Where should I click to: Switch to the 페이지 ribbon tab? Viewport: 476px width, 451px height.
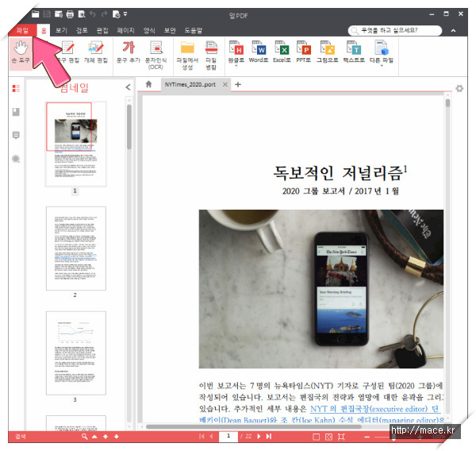click(x=125, y=30)
